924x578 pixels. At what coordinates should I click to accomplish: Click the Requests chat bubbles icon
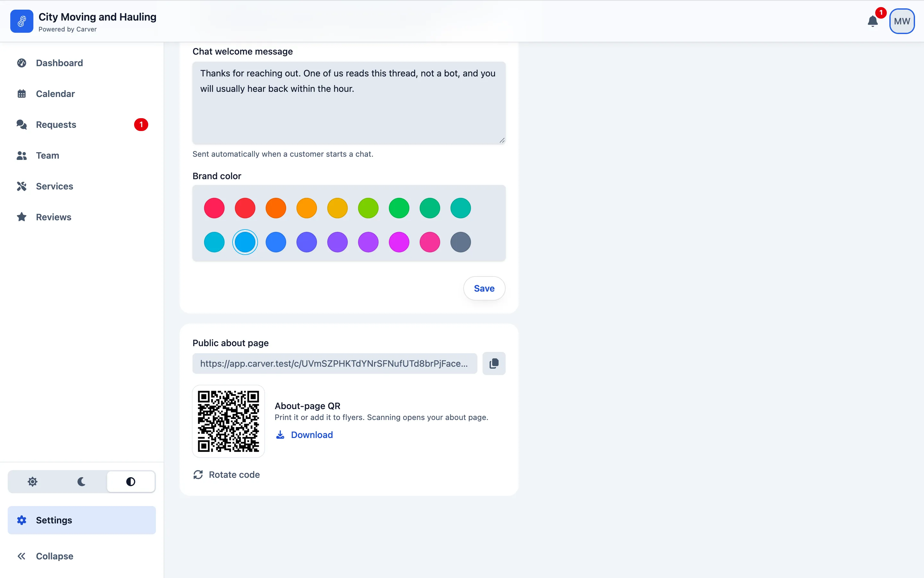(22, 125)
